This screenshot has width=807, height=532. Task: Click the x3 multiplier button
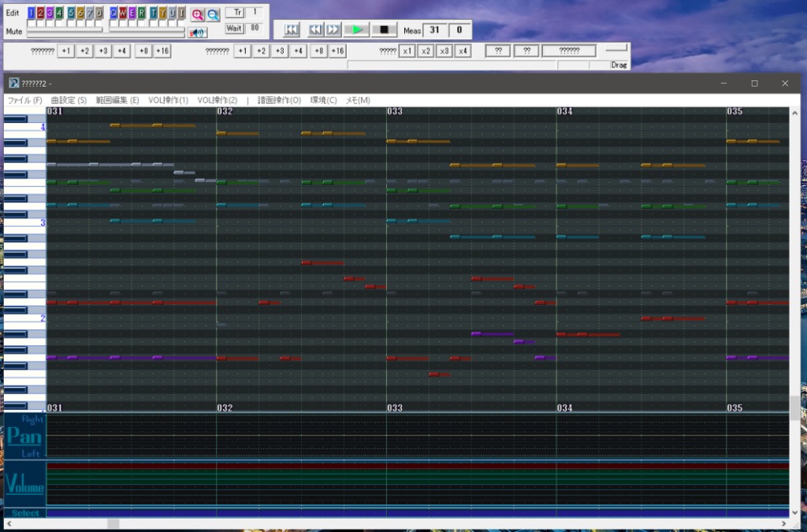click(x=444, y=50)
